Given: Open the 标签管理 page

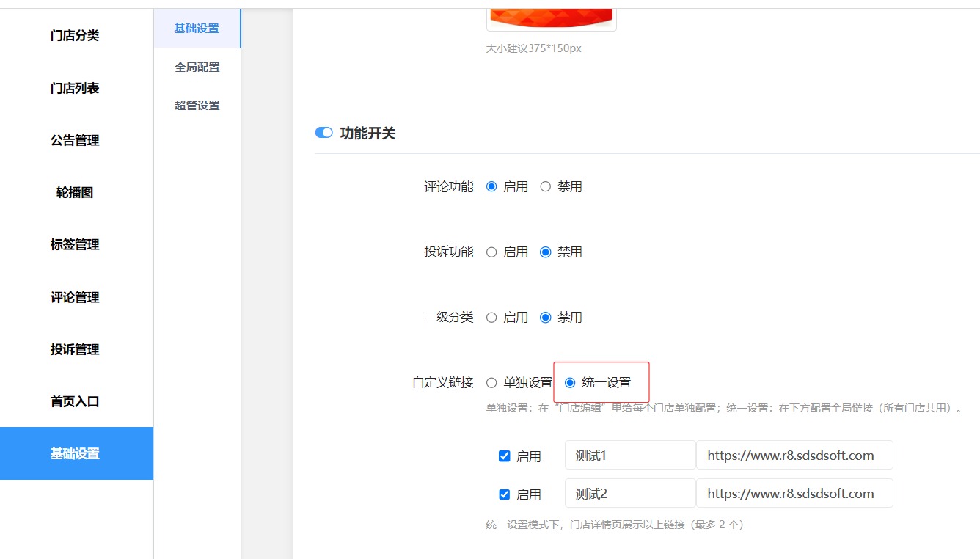Looking at the screenshot, I should click(75, 245).
